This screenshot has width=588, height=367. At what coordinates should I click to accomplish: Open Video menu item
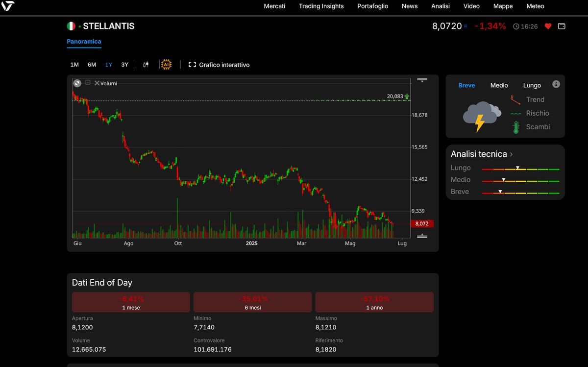(x=471, y=6)
